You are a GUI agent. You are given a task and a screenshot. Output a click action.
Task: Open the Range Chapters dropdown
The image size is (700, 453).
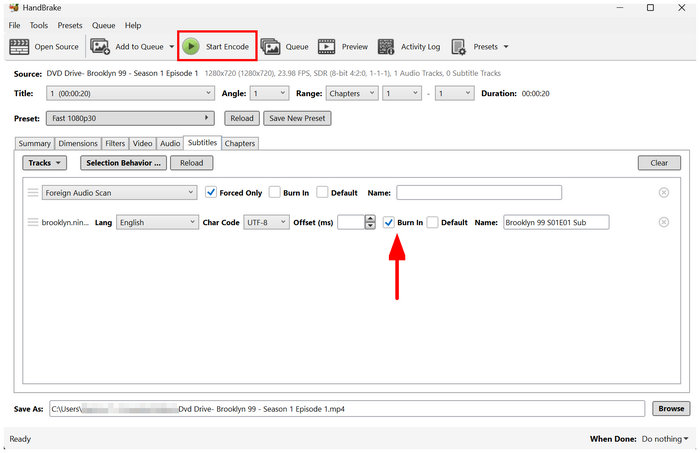coord(352,93)
